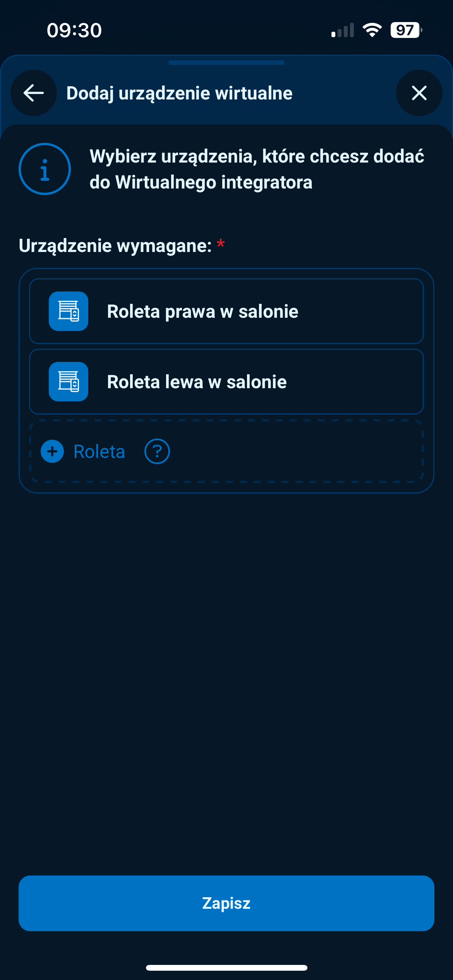Tap the cellular signal bars
The image size is (453, 980).
coord(343,31)
